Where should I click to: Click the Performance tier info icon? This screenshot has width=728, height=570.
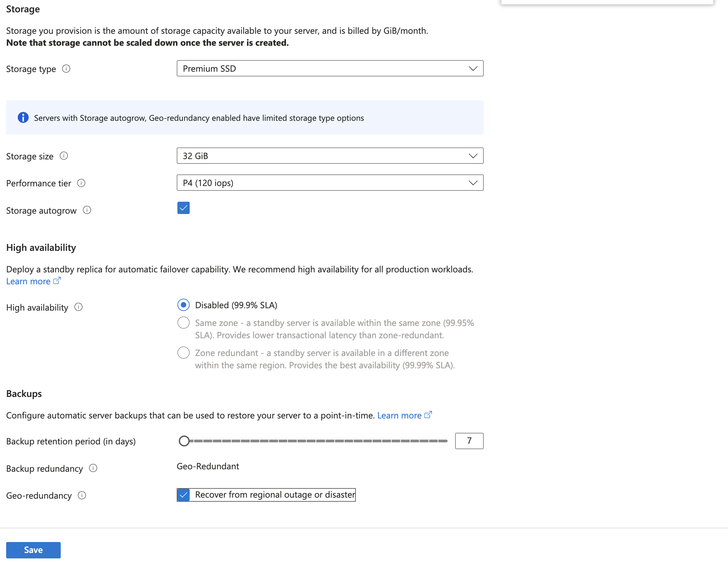click(x=81, y=183)
